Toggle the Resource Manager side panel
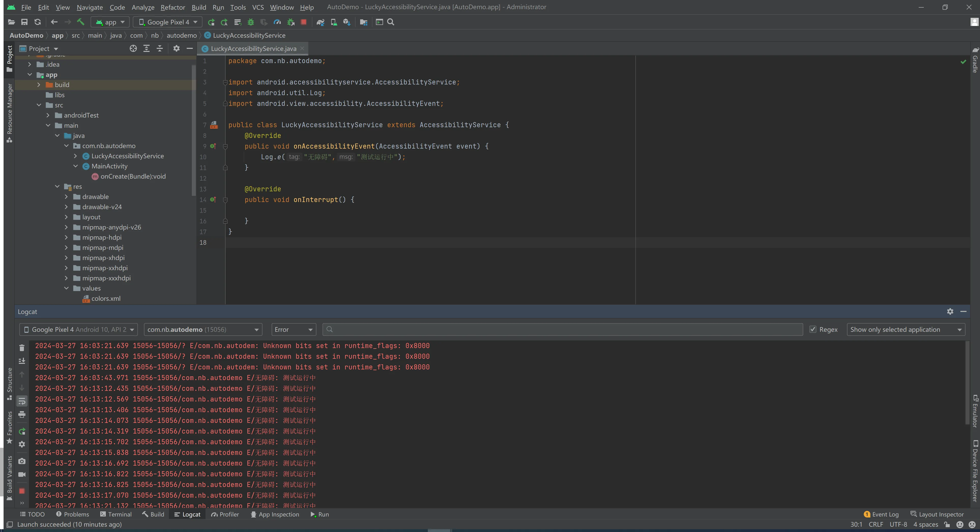The width and height of the screenshot is (980, 532). 9,113
